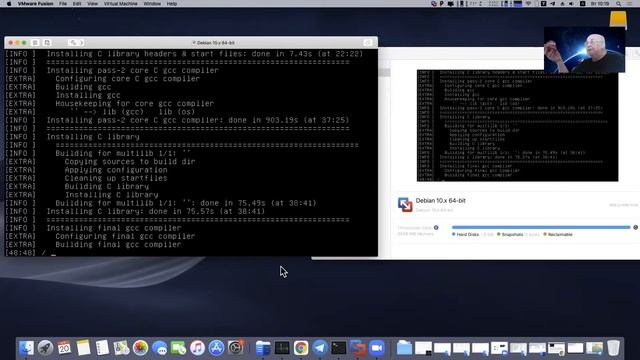Open Messages from the Dock
The width and height of the screenshot is (640, 360).
click(159, 348)
